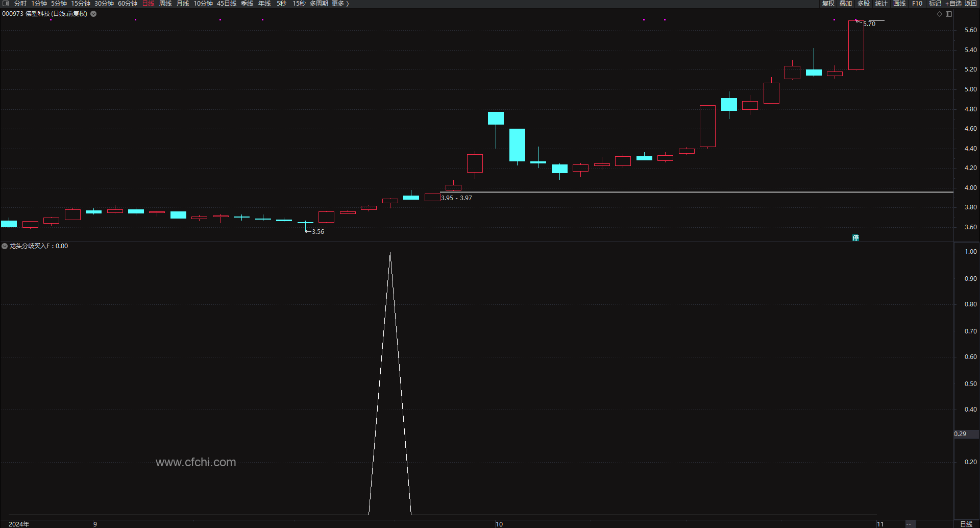Toggle the right side panel icon
The image size is (980, 528).
tap(949, 14)
